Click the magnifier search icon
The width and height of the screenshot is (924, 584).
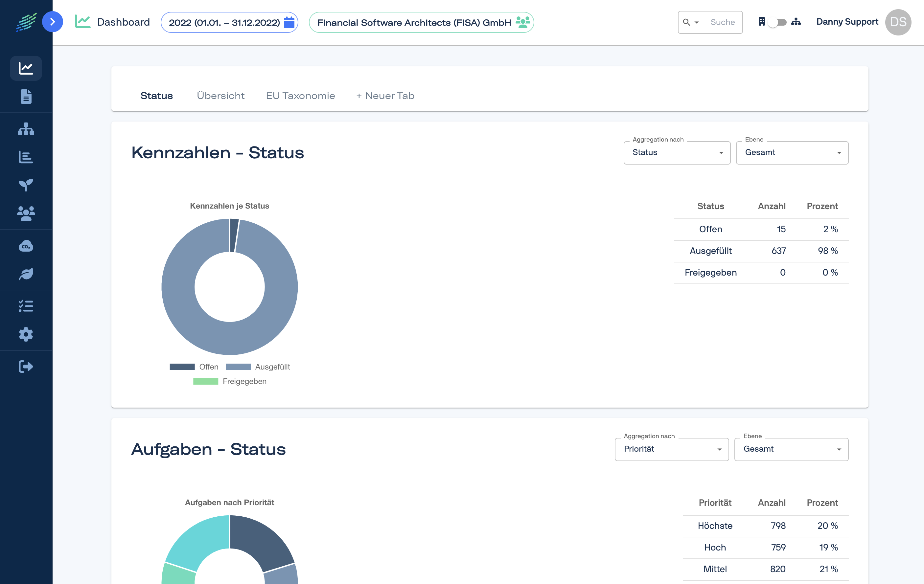pos(686,22)
